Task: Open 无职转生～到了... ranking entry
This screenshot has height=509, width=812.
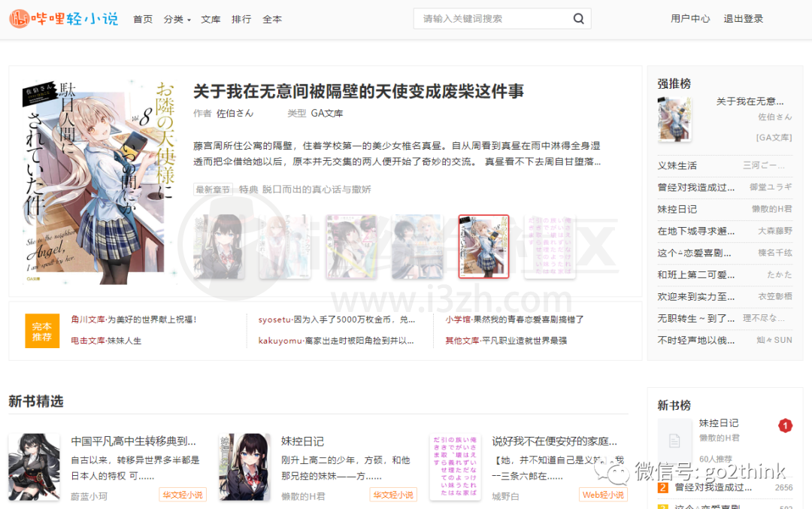Action: (696, 319)
